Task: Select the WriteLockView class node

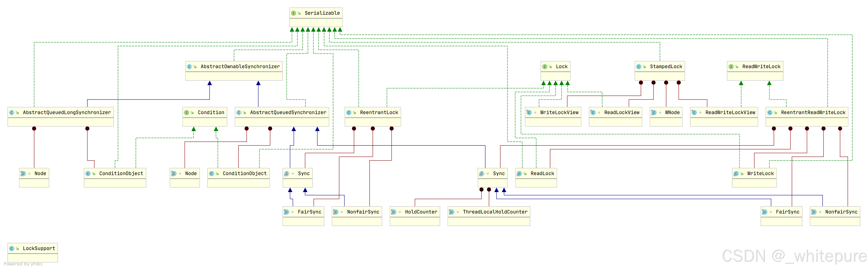Action: (x=559, y=113)
